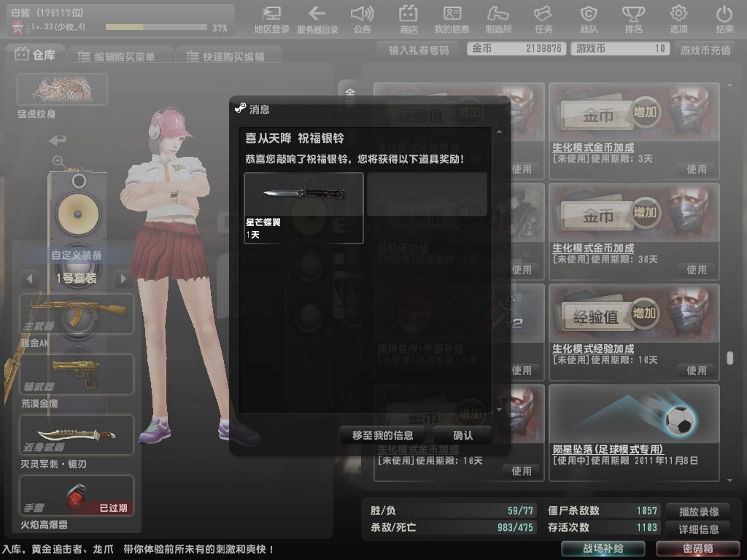
Task: Open the 地区登录 region login icon
Action: [x=271, y=20]
